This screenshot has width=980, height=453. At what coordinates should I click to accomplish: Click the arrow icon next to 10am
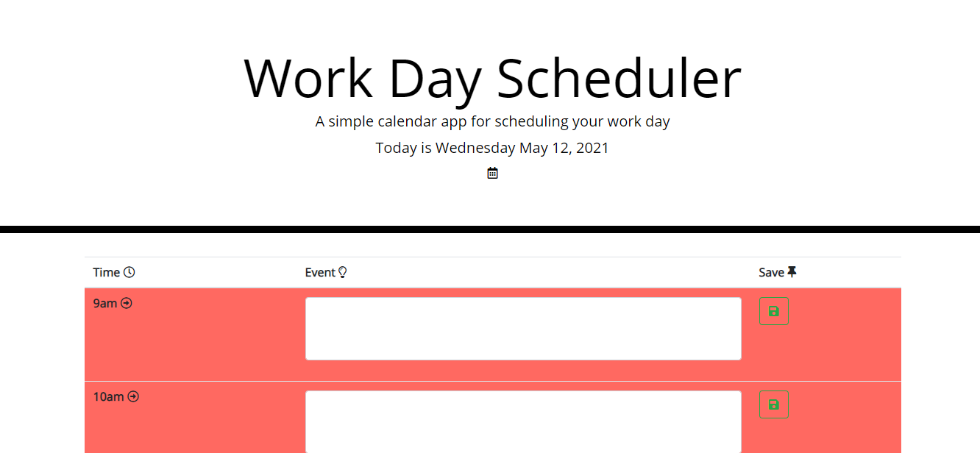[x=133, y=396]
